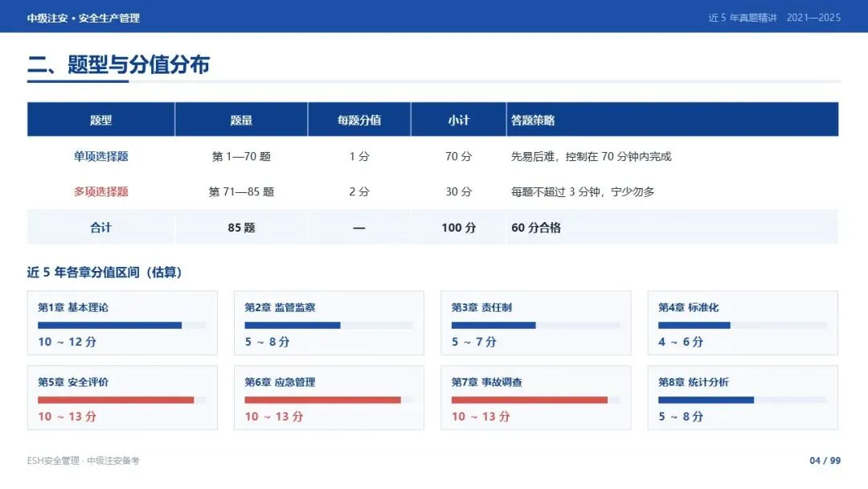Click the year range 2021—2025
868x489 pixels.
coord(813,18)
